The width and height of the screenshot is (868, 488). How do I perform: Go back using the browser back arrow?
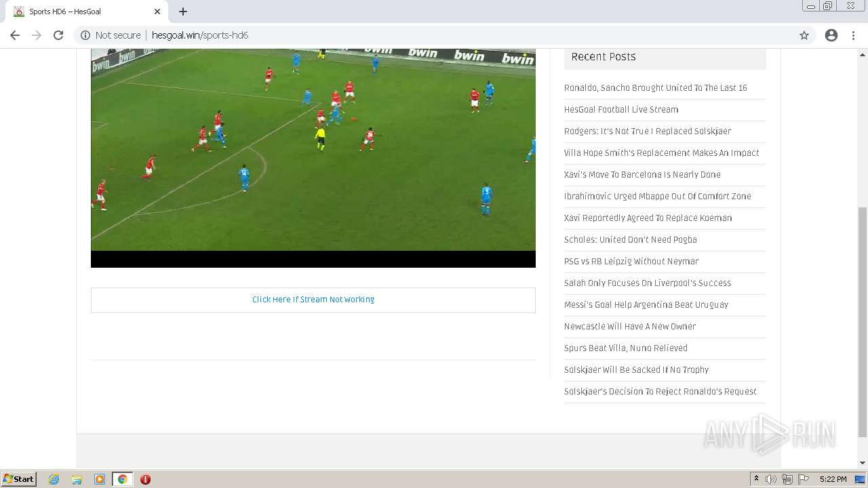(15, 35)
